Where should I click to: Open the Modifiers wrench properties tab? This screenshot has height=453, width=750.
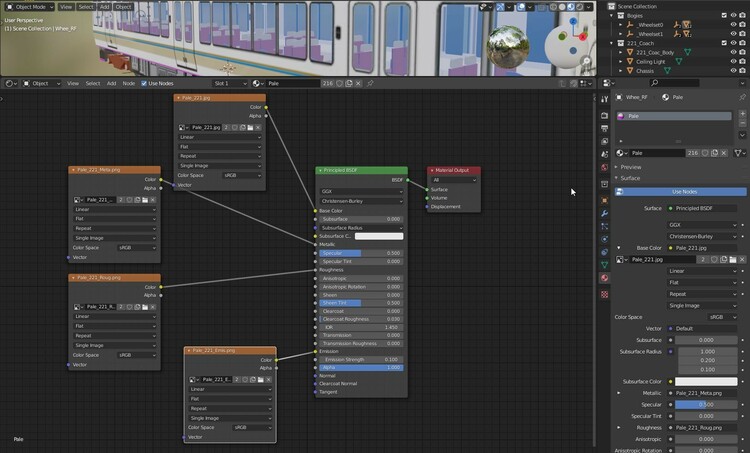pyautogui.click(x=604, y=214)
